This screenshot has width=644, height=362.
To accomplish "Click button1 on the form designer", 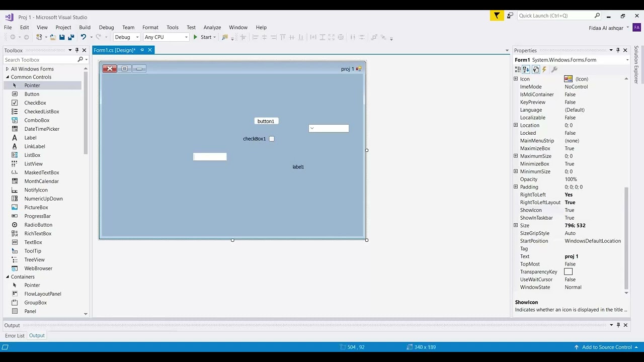I will [x=266, y=121].
